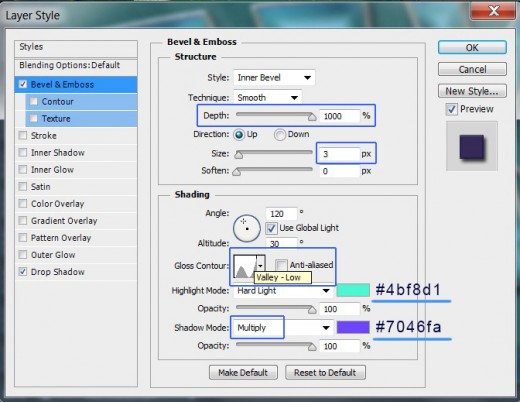Screen dimensions: 520x402
Task: Click the Angle dial light direction control
Action: tap(247, 228)
